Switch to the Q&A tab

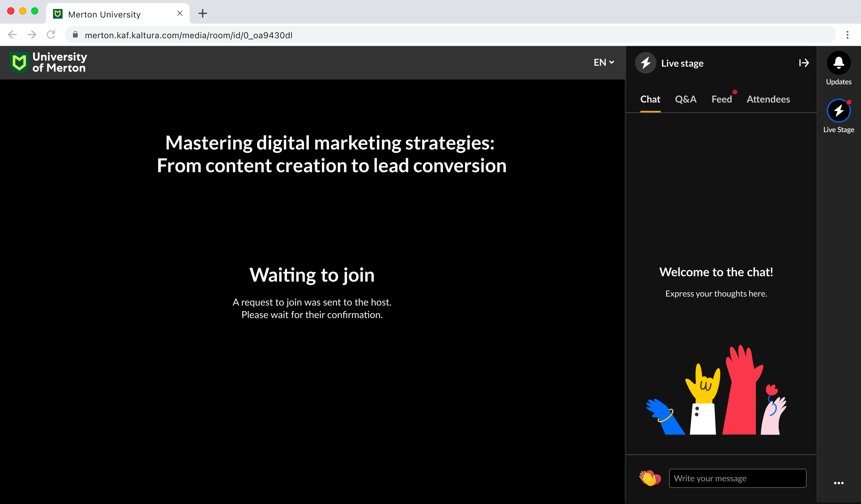[685, 99]
